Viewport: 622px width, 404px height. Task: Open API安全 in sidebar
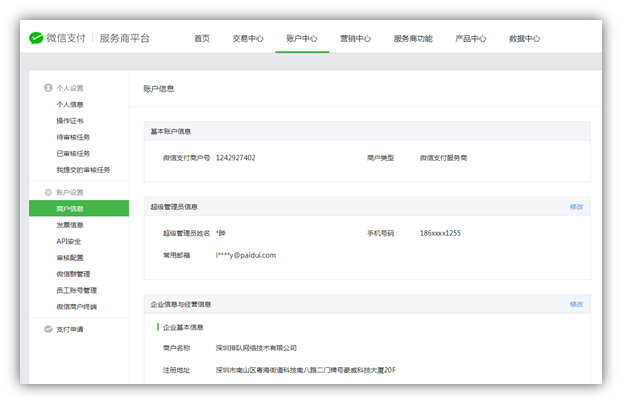click(x=69, y=241)
